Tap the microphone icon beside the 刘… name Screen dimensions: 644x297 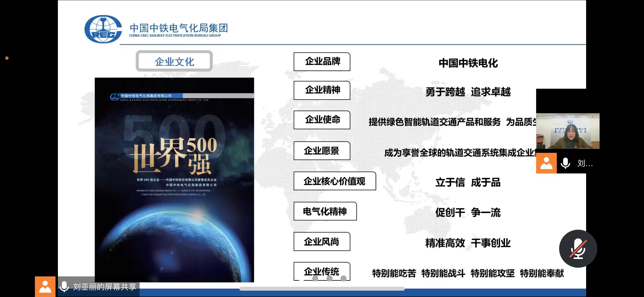tap(565, 163)
